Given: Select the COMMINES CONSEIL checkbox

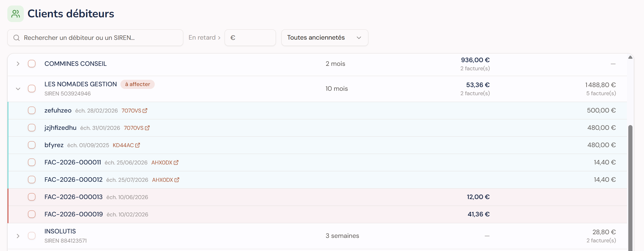Looking at the screenshot, I should (32, 64).
